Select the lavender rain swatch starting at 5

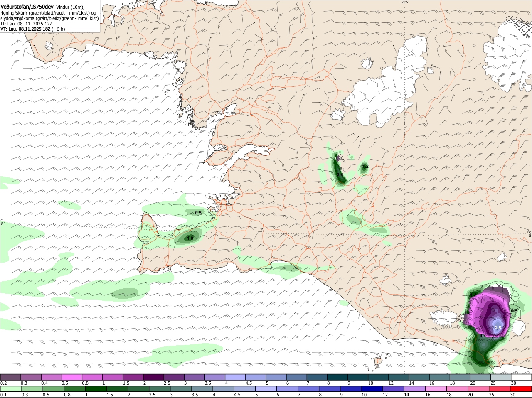coord(266,389)
